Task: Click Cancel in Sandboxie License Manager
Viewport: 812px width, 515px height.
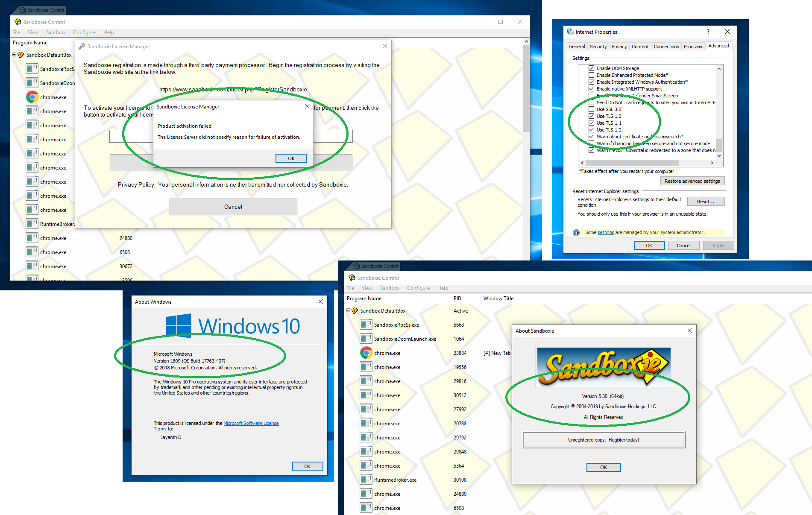Action: point(233,207)
